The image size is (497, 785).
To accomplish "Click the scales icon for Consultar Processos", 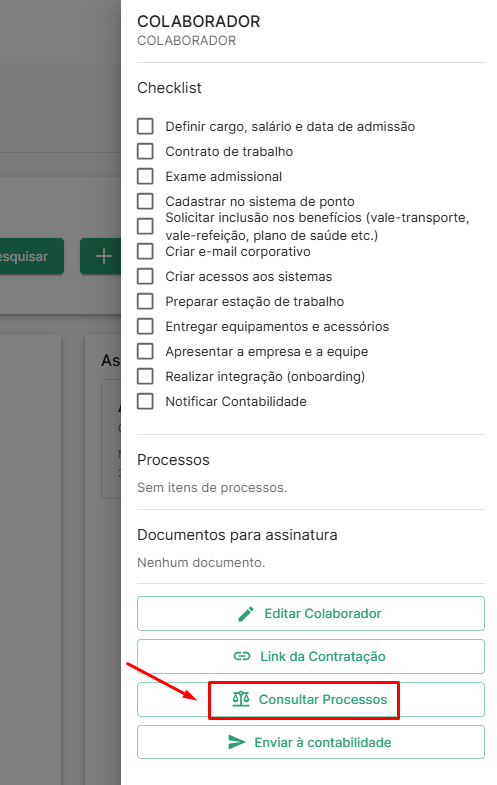I will (241, 699).
